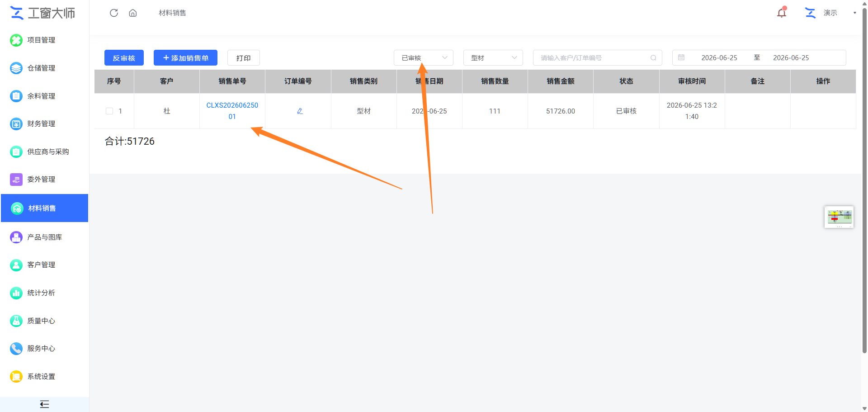868x412 pixels.
Task: Collapse the sidebar with the bottom toggle icon
Action: coord(44,404)
